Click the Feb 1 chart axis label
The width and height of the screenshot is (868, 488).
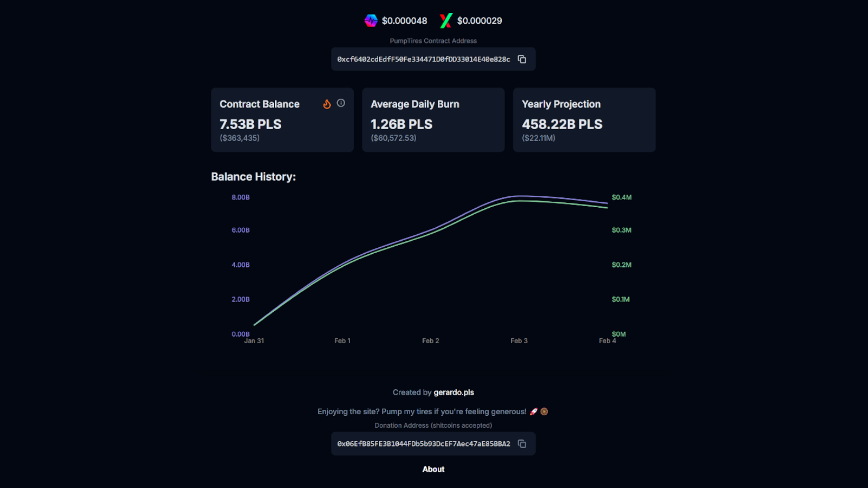point(342,341)
